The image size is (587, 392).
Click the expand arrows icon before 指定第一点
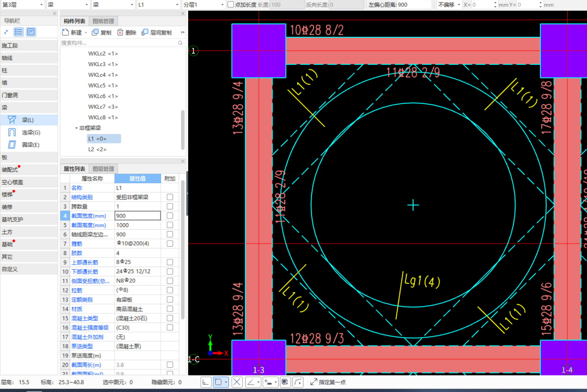click(313, 382)
